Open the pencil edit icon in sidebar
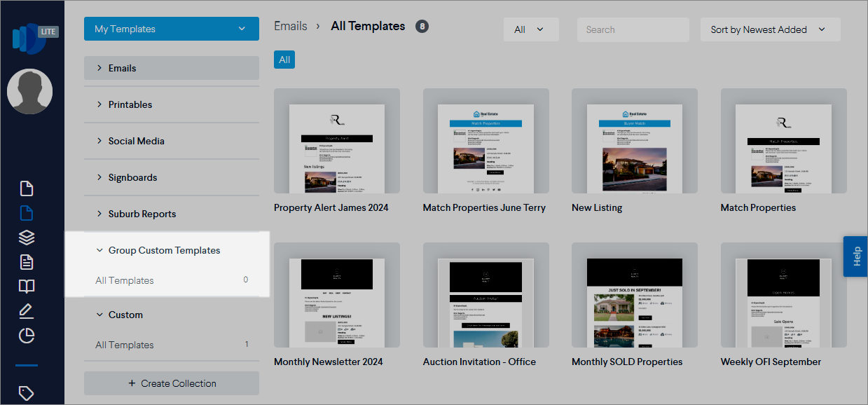Viewport: 868px width, 405px height. (x=27, y=311)
